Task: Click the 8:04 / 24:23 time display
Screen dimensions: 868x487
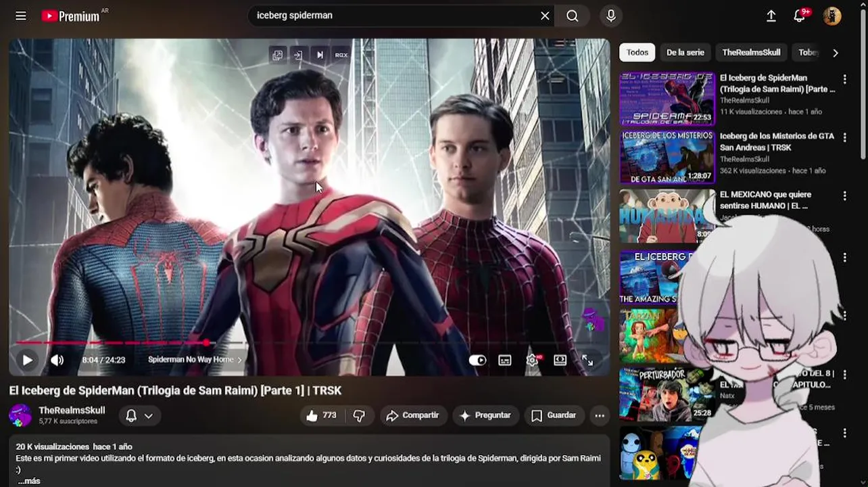Action: [103, 360]
